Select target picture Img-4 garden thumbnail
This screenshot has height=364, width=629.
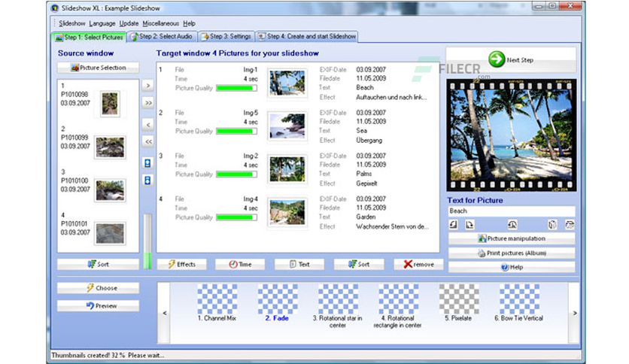coord(287,211)
